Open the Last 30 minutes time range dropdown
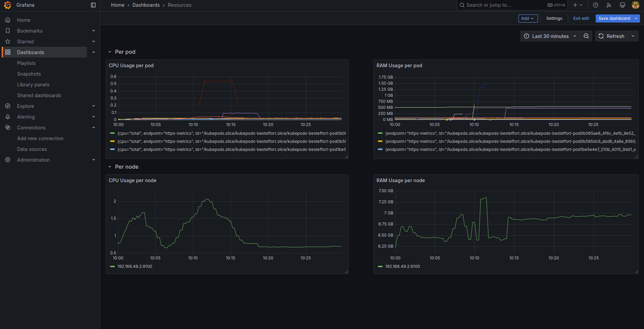The height and width of the screenshot is (329, 644). (x=550, y=36)
